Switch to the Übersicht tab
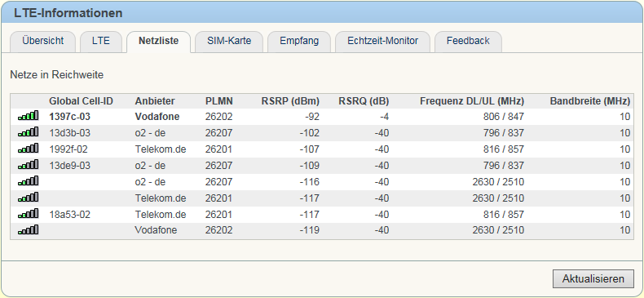644x298 pixels. point(42,41)
